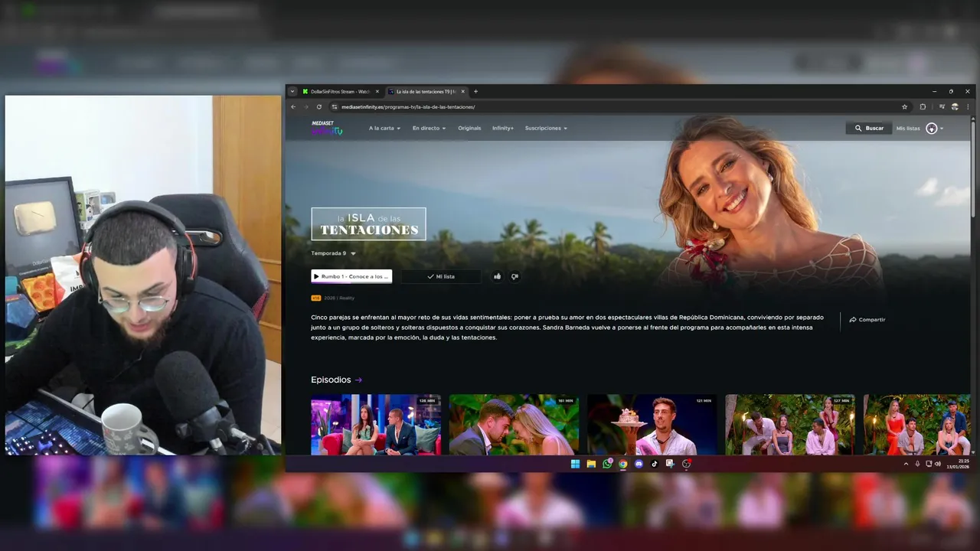The width and height of the screenshot is (980, 551).
Task: Close the La isla de las tentaciones tab
Action: 462,91
